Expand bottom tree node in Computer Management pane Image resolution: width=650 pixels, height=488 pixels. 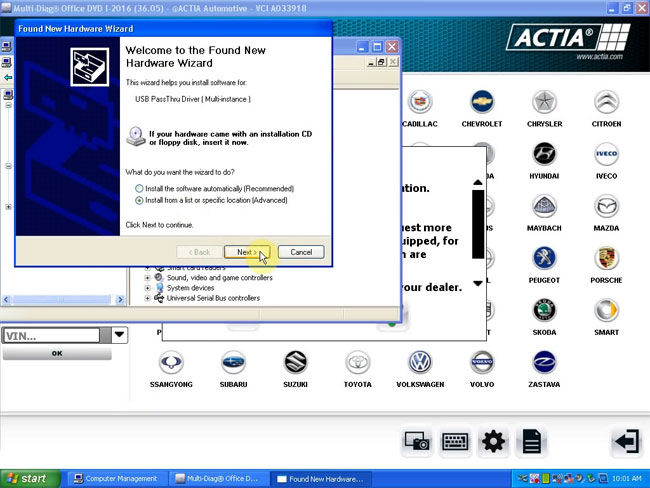pyautogui.click(x=8, y=206)
